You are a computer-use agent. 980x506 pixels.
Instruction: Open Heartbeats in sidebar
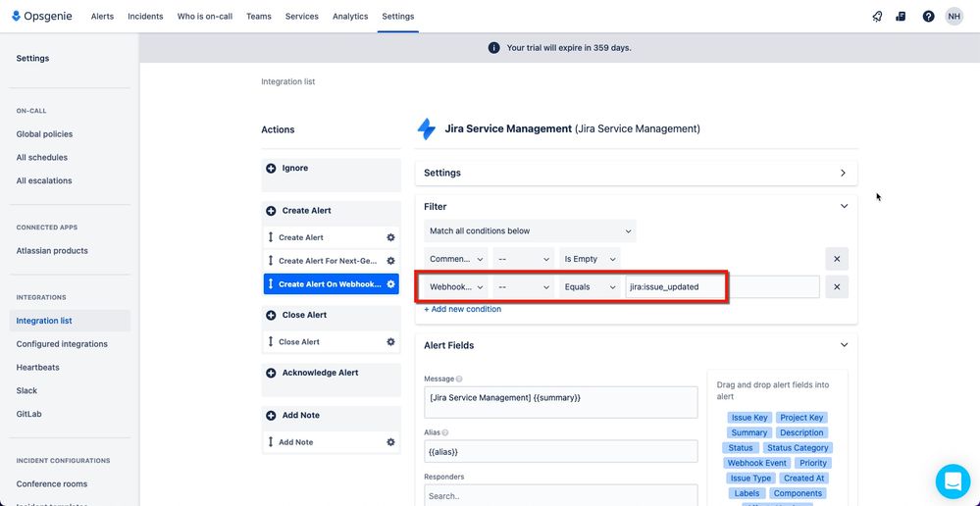click(38, 368)
